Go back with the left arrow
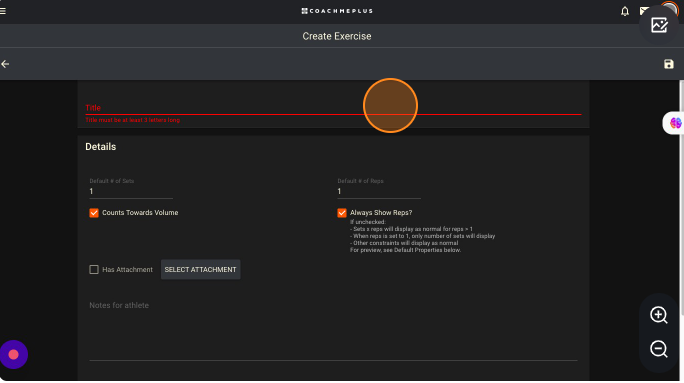The image size is (684, 383). click(5, 64)
